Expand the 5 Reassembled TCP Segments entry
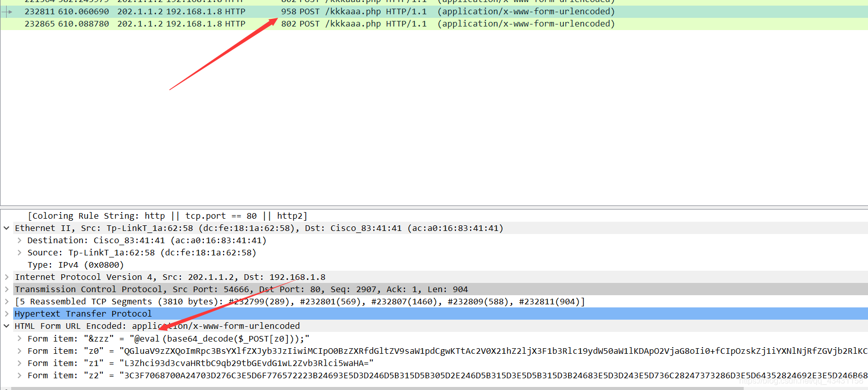The height and width of the screenshot is (390, 868). tap(7, 301)
